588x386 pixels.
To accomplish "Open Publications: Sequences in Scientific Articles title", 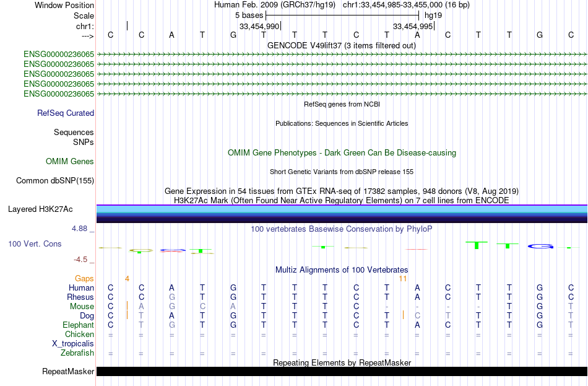I will 342,123.
